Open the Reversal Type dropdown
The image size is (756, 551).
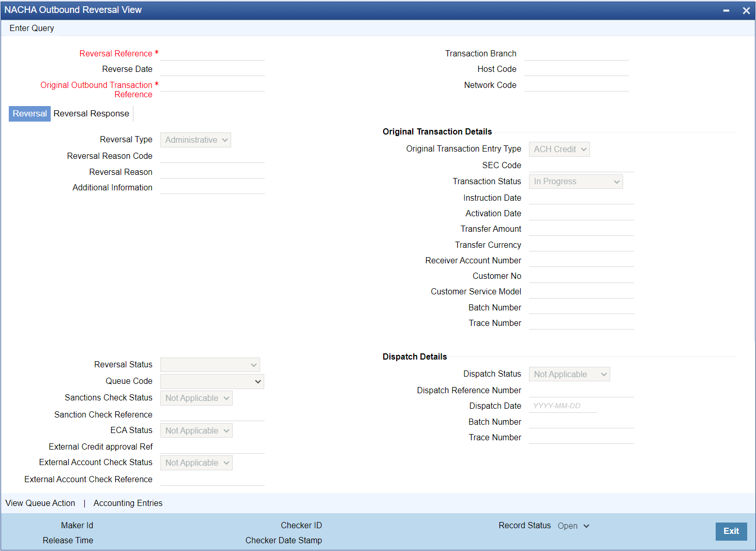click(x=195, y=140)
